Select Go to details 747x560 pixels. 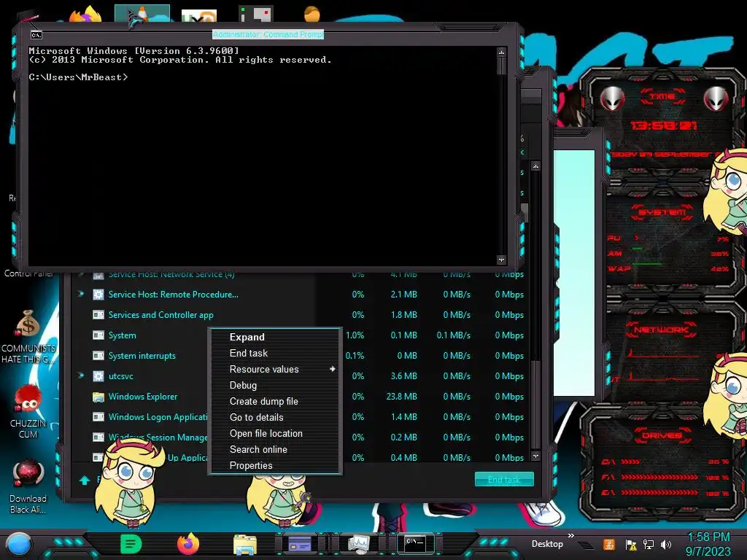(275, 418)
